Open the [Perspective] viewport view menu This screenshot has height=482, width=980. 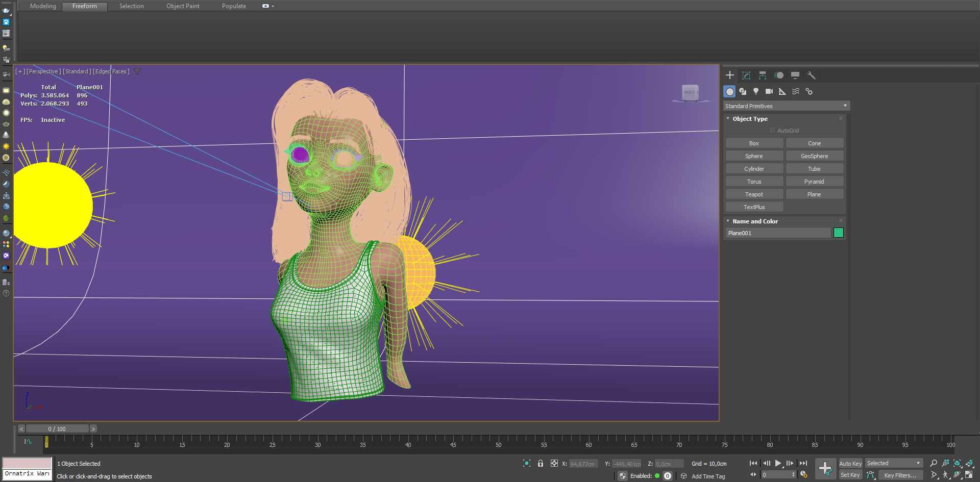point(43,71)
